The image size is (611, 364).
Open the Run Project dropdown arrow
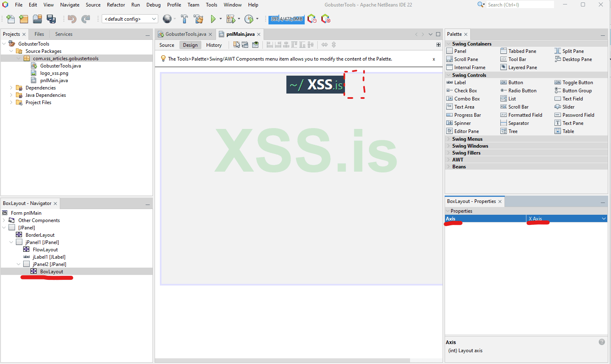pos(221,19)
